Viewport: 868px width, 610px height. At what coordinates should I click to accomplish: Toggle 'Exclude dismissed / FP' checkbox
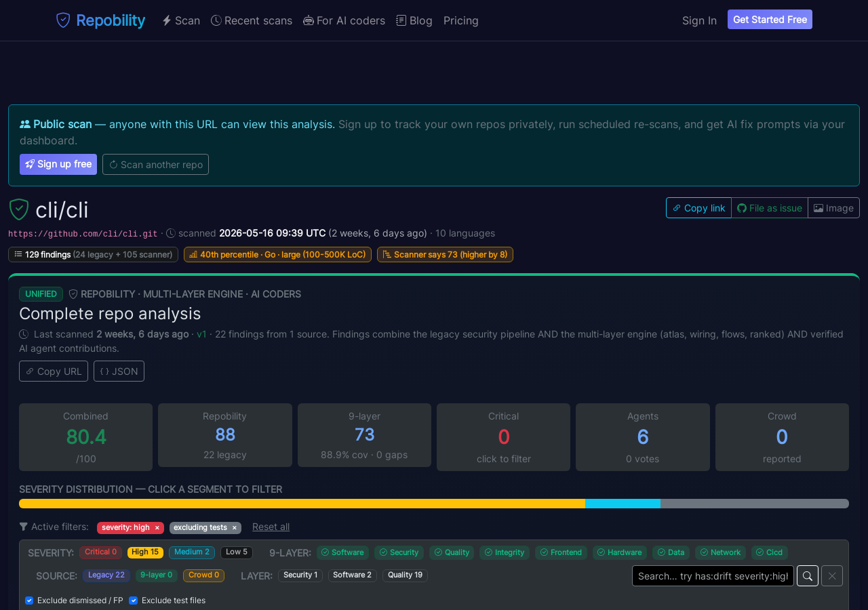point(29,601)
